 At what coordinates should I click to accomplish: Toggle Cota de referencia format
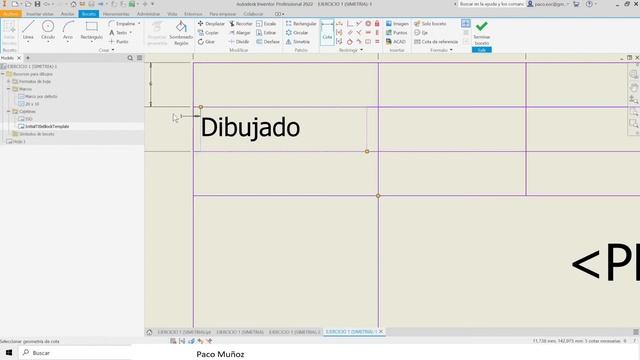tap(436, 42)
